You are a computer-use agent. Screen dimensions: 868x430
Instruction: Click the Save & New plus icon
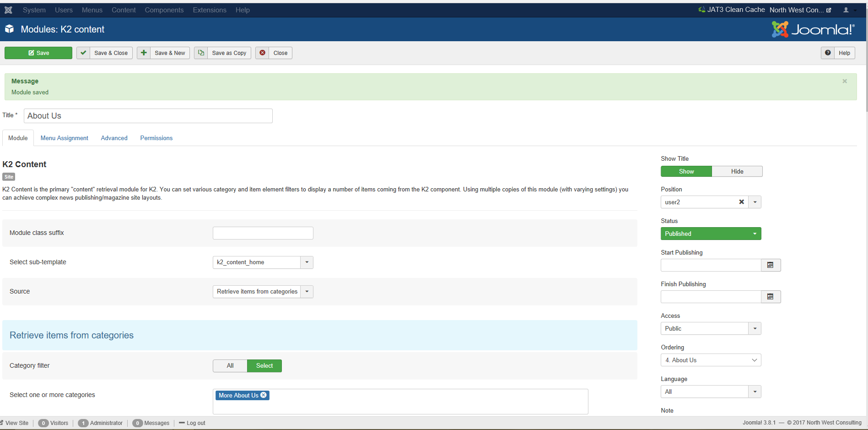tap(144, 53)
